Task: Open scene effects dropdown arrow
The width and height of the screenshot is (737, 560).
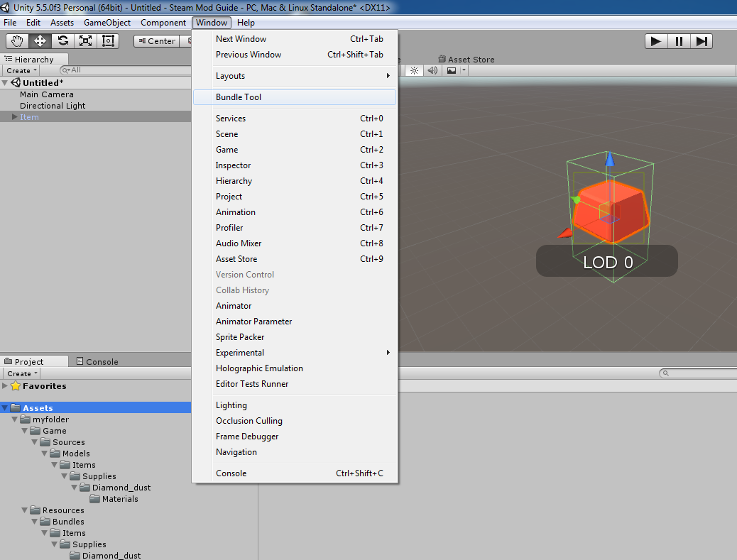Action: (464, 70)
